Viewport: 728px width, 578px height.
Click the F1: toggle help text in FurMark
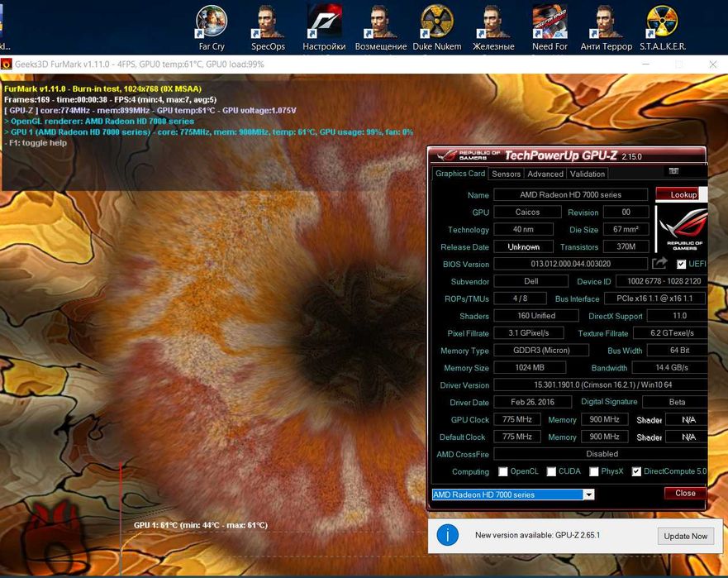tap(36, 143)
